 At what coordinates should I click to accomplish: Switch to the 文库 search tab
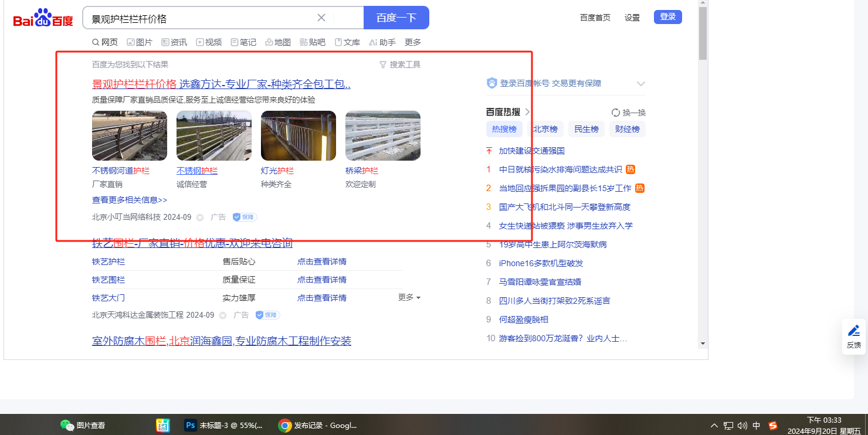(347, 42)
